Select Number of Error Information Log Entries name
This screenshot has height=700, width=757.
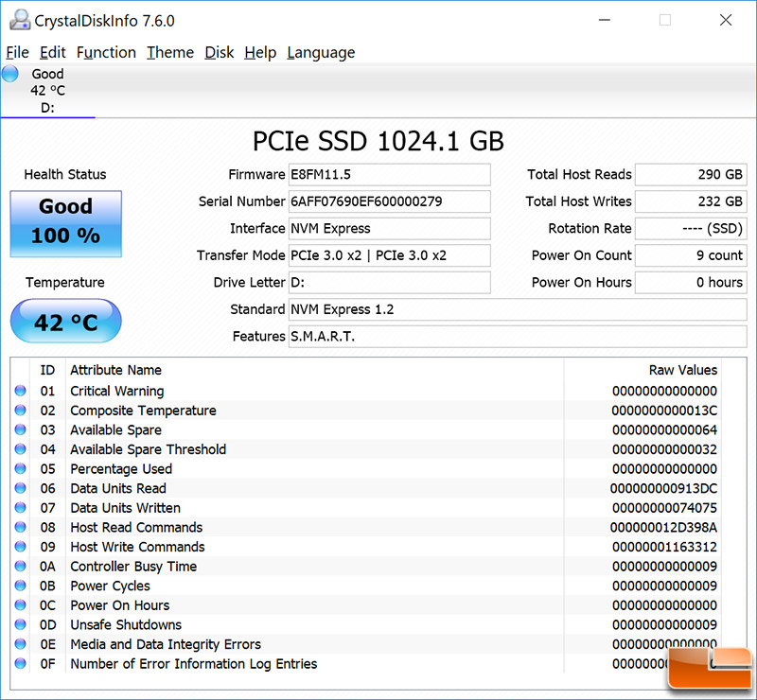(194, 664)
